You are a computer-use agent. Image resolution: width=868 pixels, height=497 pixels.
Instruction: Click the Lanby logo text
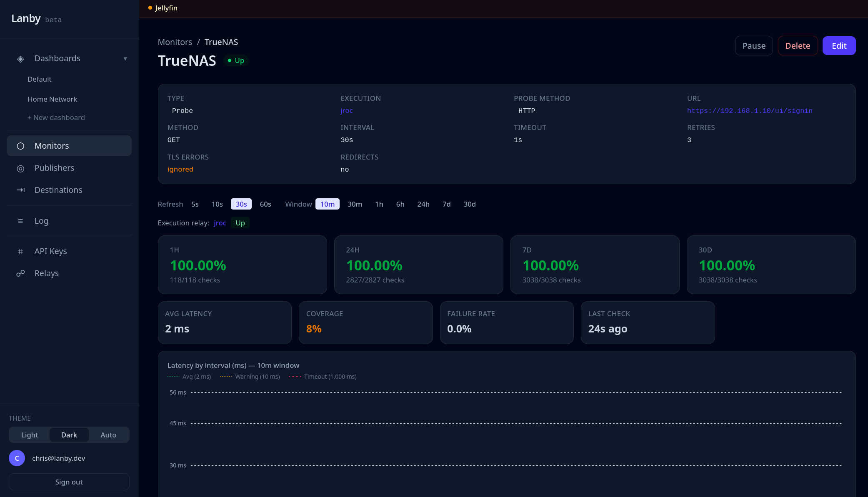click(26, 19)
